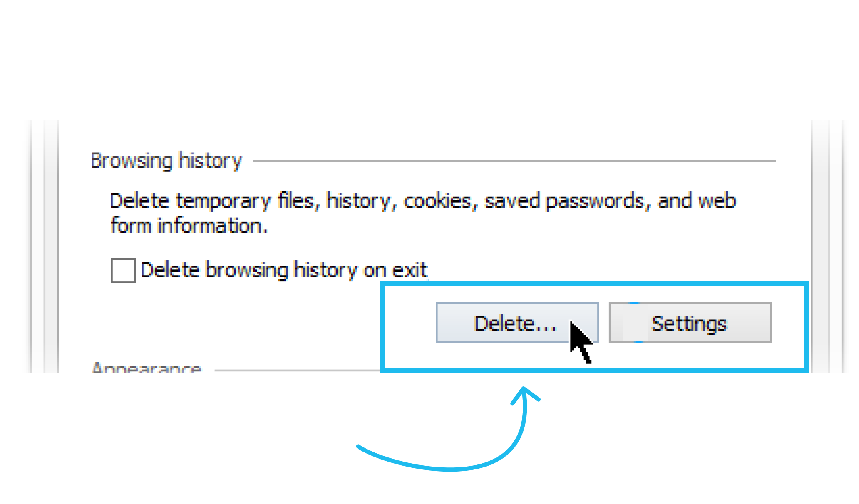859x504 pixels.
Task: Click the word 'cookies' in description
Action: 438,201
